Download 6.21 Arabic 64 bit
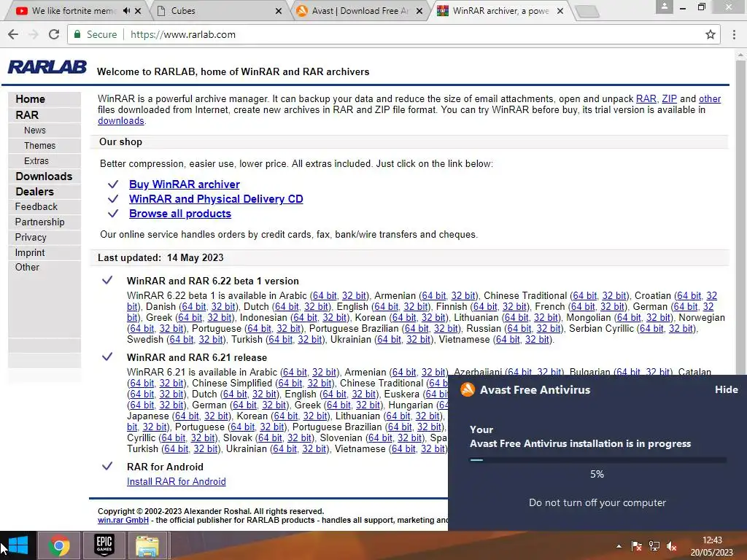Image resolution: width=747 pixels, height=560 pixels. pyautogui.click(x=295, y=372)
